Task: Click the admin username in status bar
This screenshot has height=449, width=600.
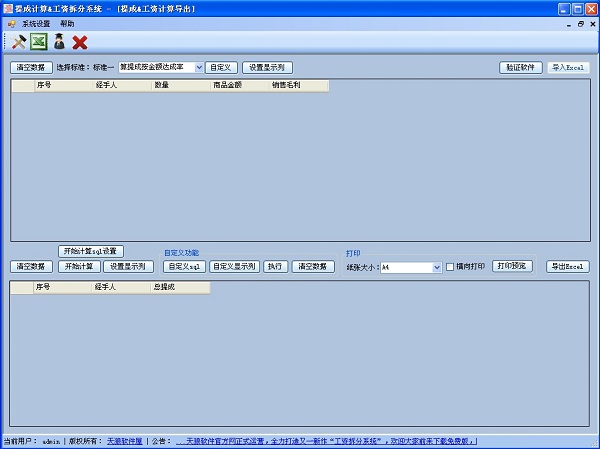Action: point(51,442)
